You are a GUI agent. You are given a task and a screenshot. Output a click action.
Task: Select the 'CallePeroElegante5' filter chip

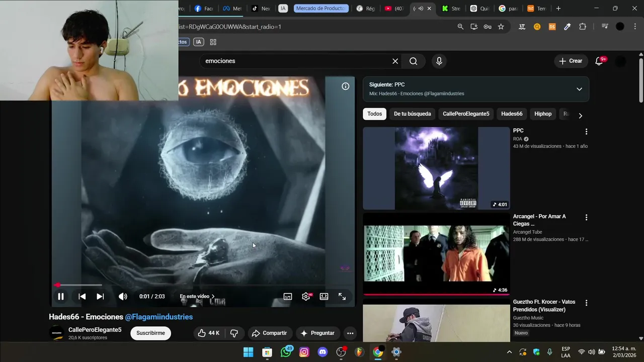coord(466,114)
